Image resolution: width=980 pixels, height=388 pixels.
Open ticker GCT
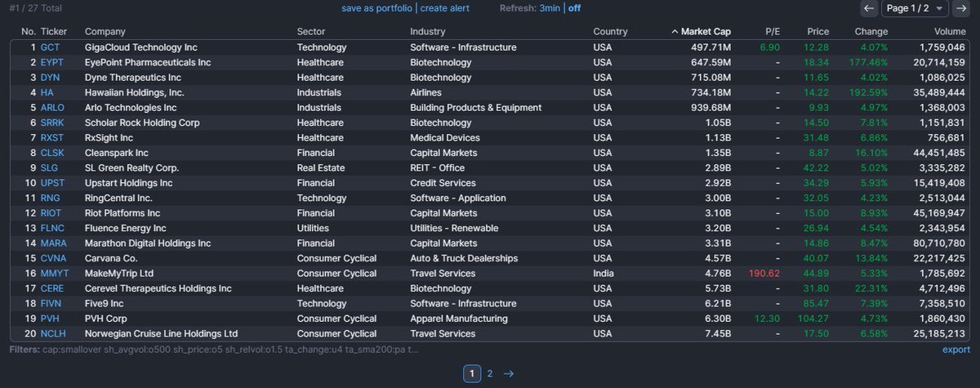pos(50,47)
